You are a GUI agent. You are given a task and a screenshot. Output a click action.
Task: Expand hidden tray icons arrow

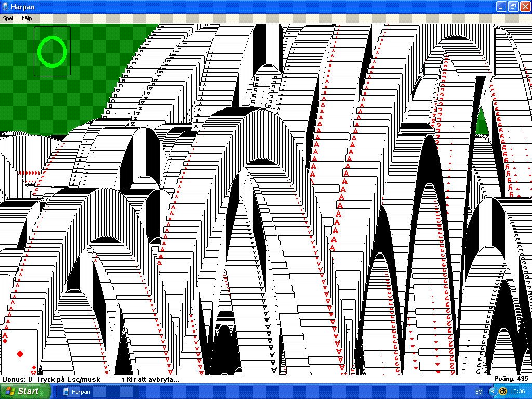[x=494, y=392]
